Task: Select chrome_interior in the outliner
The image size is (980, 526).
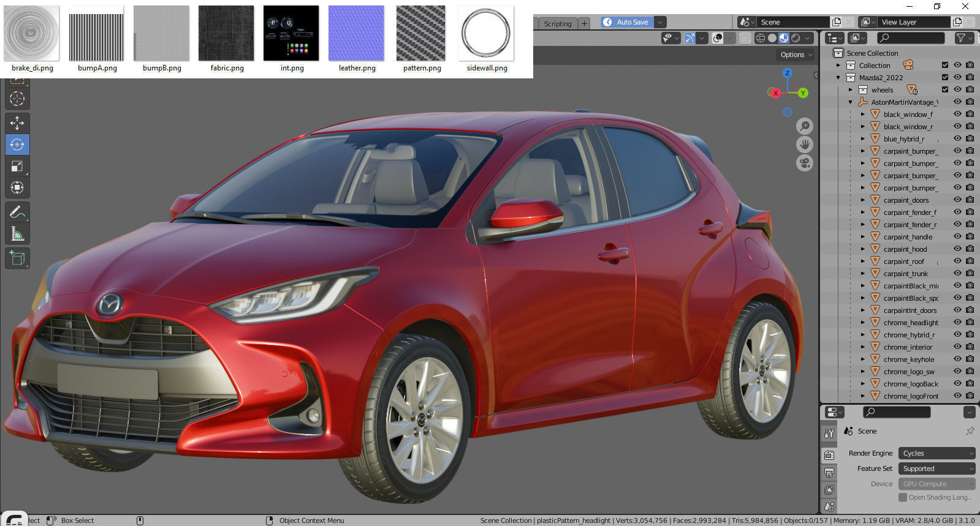Action: pyautogui.click(x=908, y=347)
